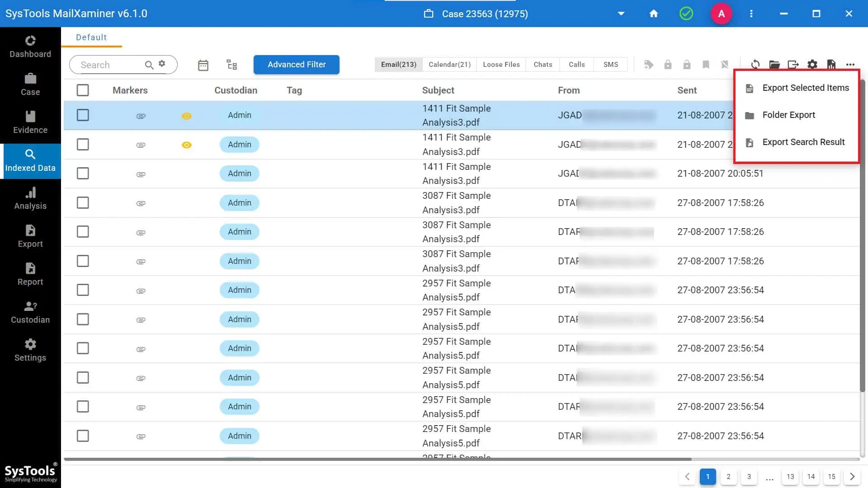The image size is (868, 488).
Task: Click the open folder toolbar icon
Action: click(774, 65)
